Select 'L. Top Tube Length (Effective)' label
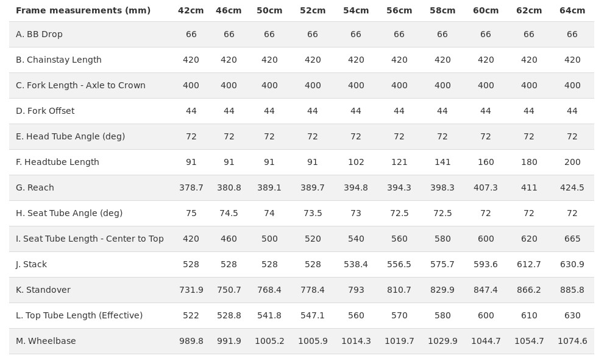 click(x=79, y=315)
